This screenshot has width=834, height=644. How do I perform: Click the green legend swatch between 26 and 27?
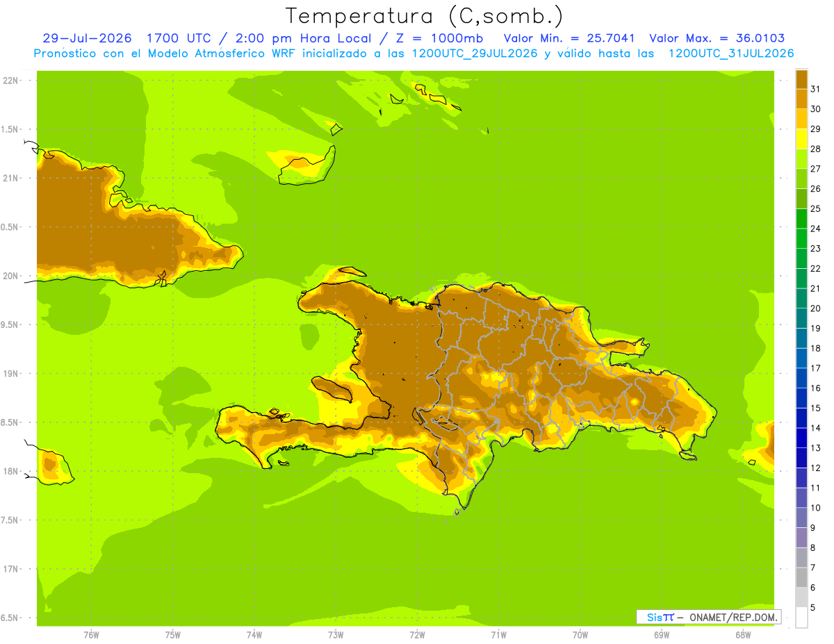801,179
